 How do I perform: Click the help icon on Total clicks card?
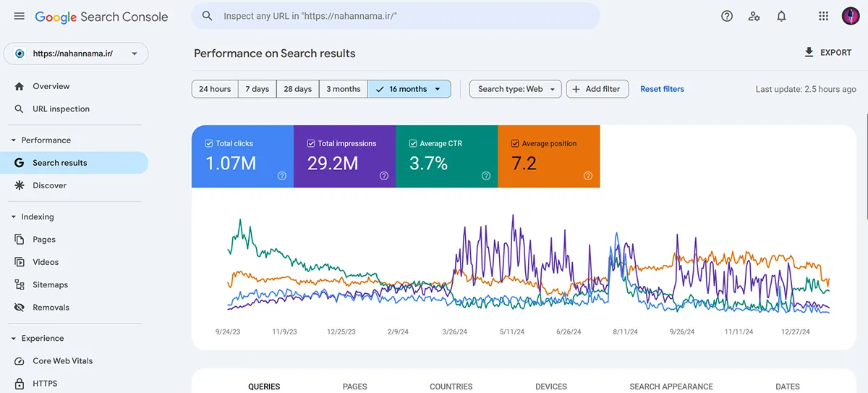[x=282, y=176]
